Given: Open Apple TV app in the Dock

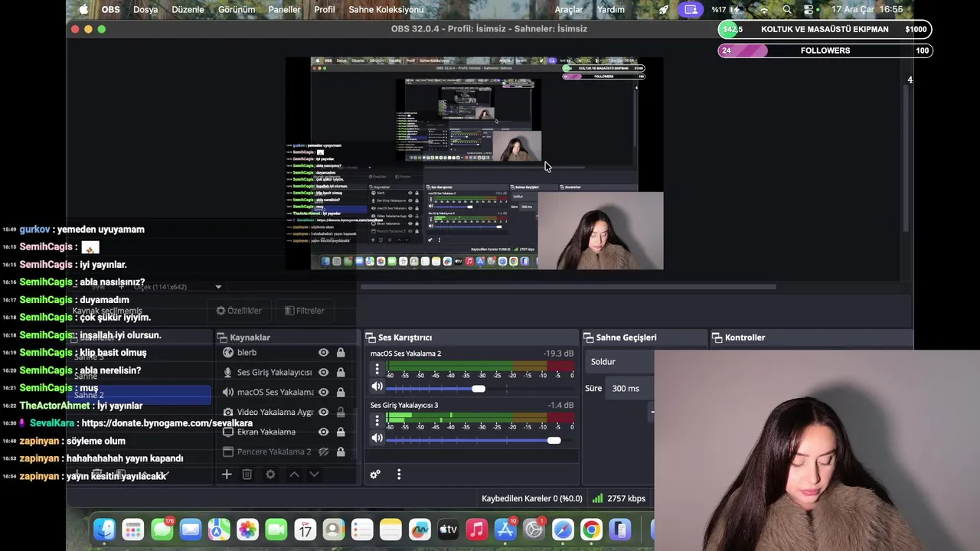Looking at the screenshot, I should [x=448, y=530].
